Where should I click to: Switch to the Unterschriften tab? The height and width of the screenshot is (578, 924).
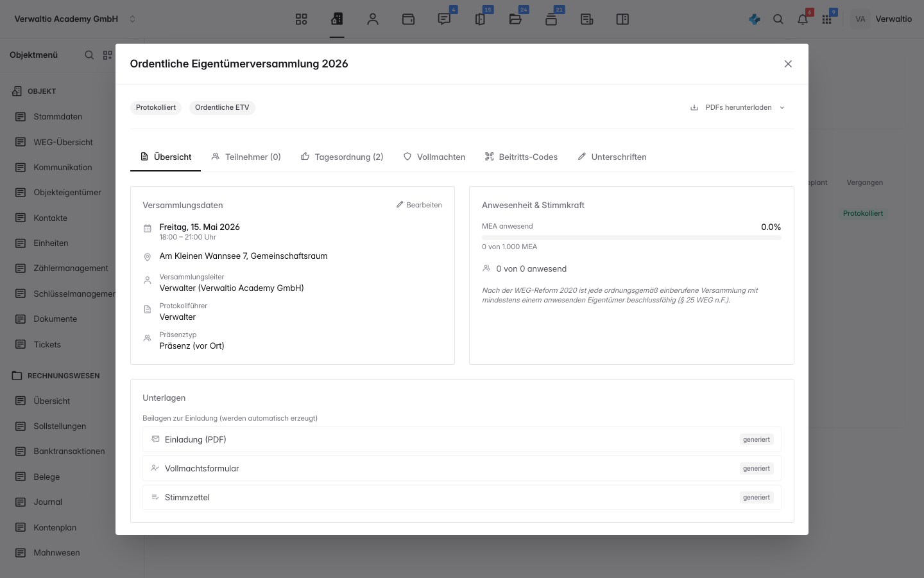click(612, 157)
